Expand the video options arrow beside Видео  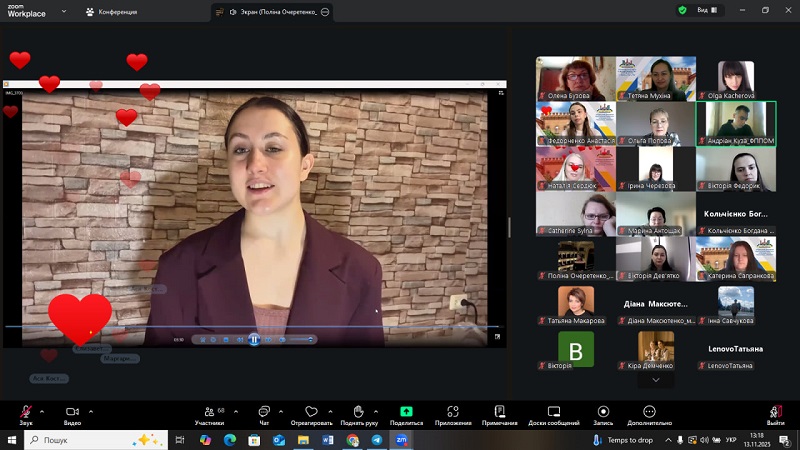[91, 410]
